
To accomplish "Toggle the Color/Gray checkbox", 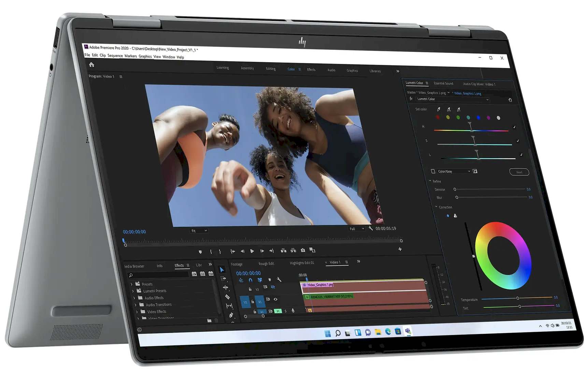I will (433, 171).
